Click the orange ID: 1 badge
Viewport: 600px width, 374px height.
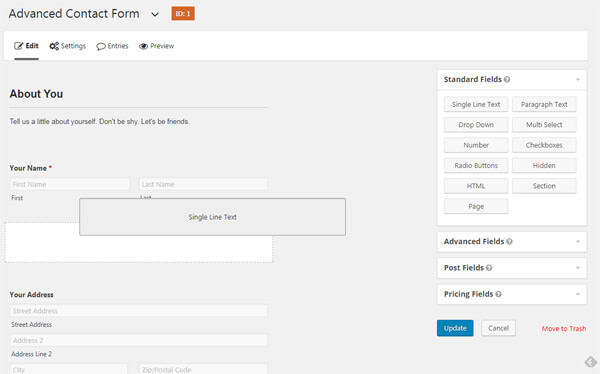[183, 14]
